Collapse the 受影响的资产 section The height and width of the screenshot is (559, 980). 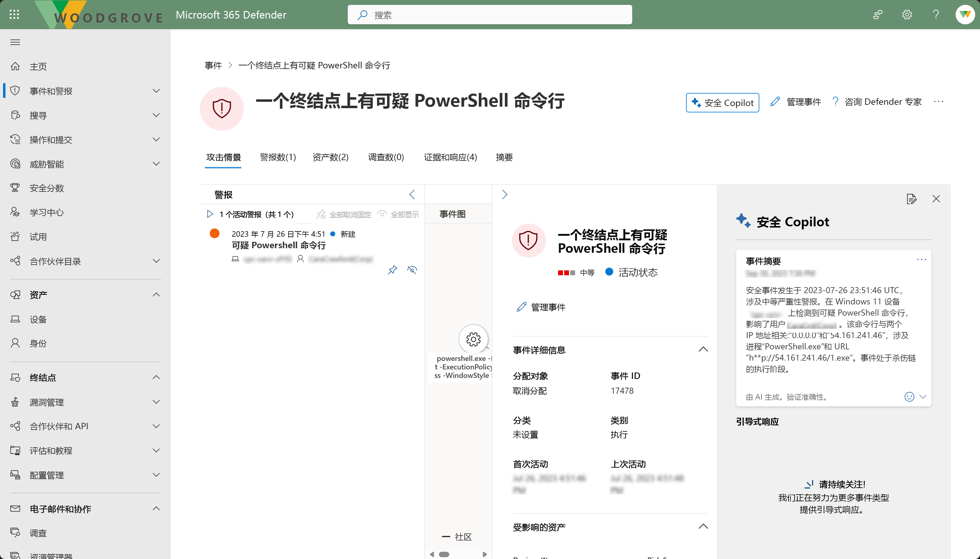[x=703, y=527]
